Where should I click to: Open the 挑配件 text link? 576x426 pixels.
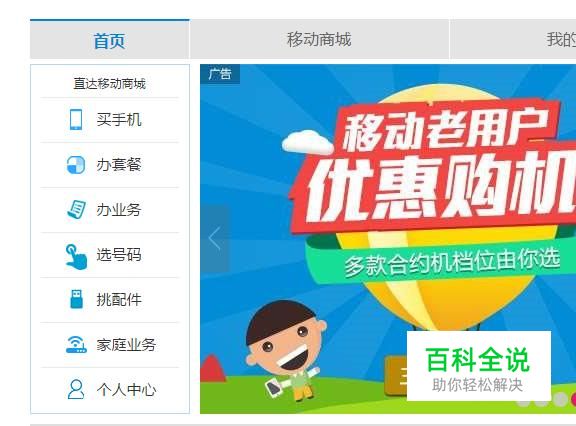coord(119,300)
